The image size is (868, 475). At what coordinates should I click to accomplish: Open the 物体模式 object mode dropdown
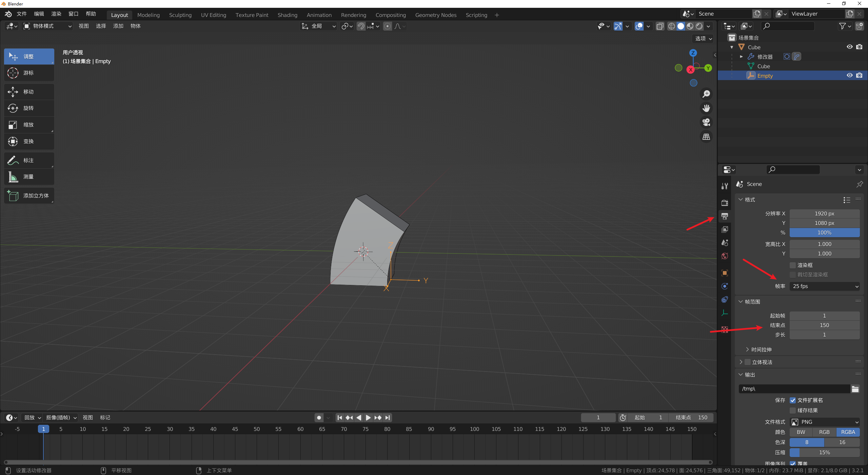tap(47, 26)
